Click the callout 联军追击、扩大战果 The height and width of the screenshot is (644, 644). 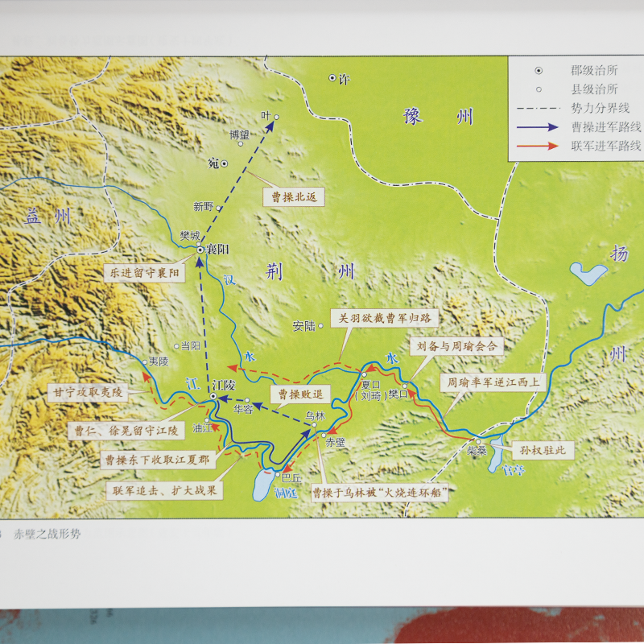pyautogui.click(x=164, y=490)
